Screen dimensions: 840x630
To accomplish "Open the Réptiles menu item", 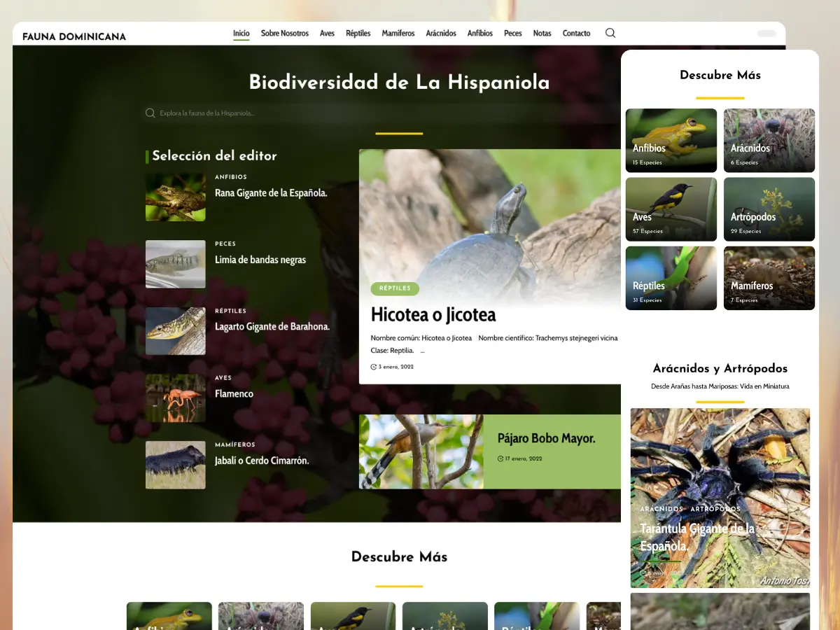I will (x=358, y=33).
